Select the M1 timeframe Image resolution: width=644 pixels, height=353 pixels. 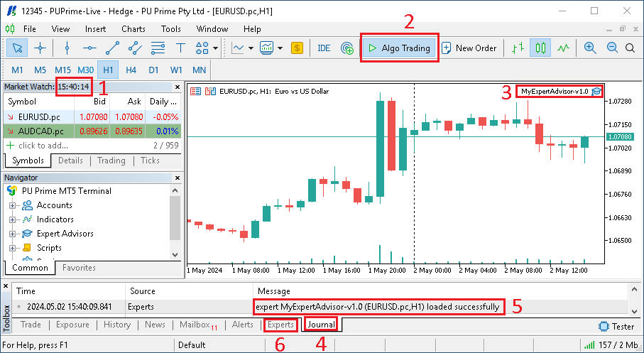(17, 70)
